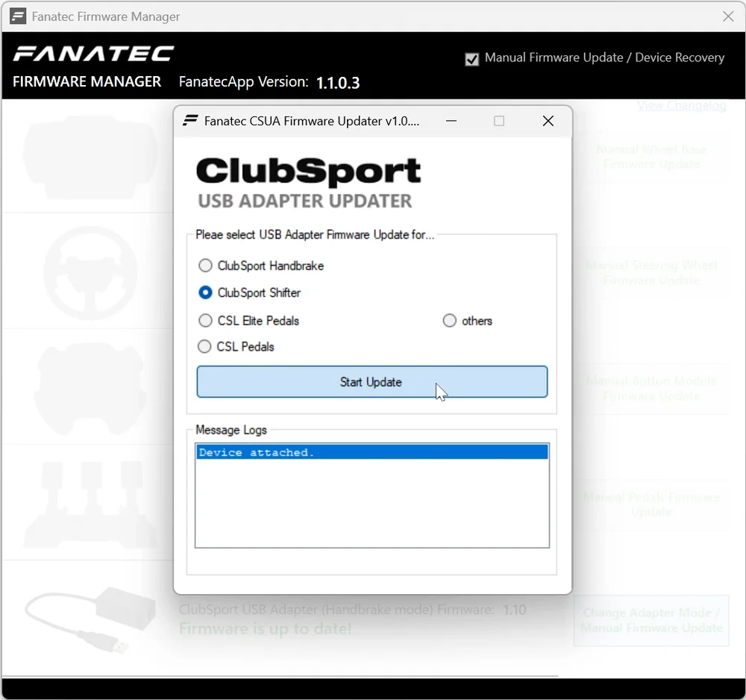Open the View Changelog link
The image size is (746, 700).
pyautogui.click(x=681, y=106)
